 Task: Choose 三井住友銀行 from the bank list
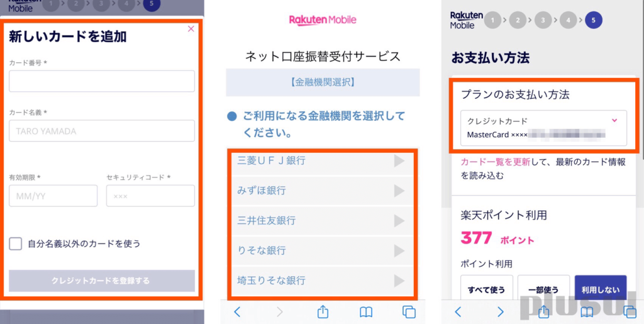click(x=323, y=221)
